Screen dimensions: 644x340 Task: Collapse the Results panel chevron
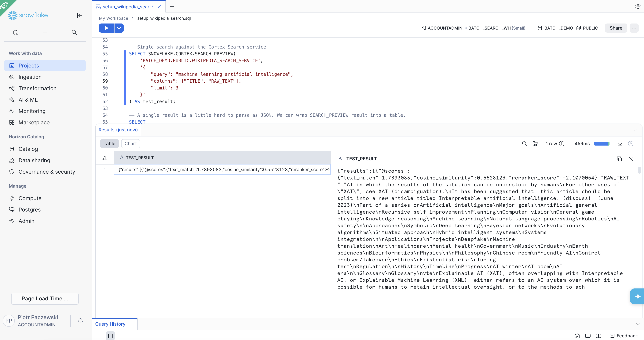tap(634, 130)
